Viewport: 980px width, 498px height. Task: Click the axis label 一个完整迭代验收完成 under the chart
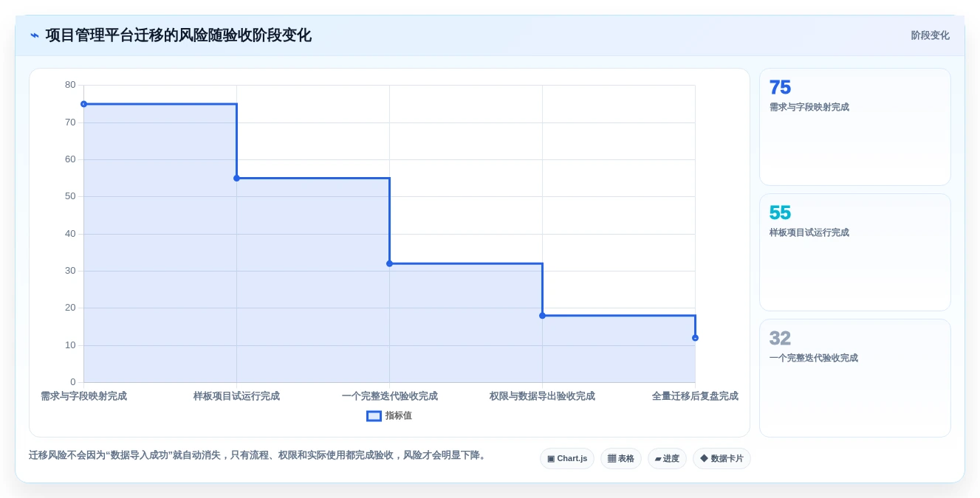389,396
